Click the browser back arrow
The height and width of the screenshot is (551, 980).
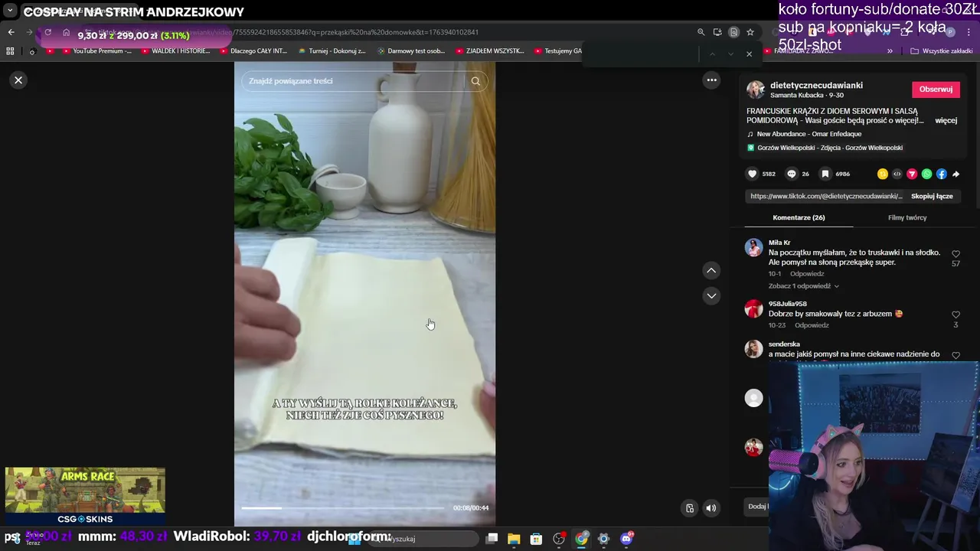(x=11, y=32)
